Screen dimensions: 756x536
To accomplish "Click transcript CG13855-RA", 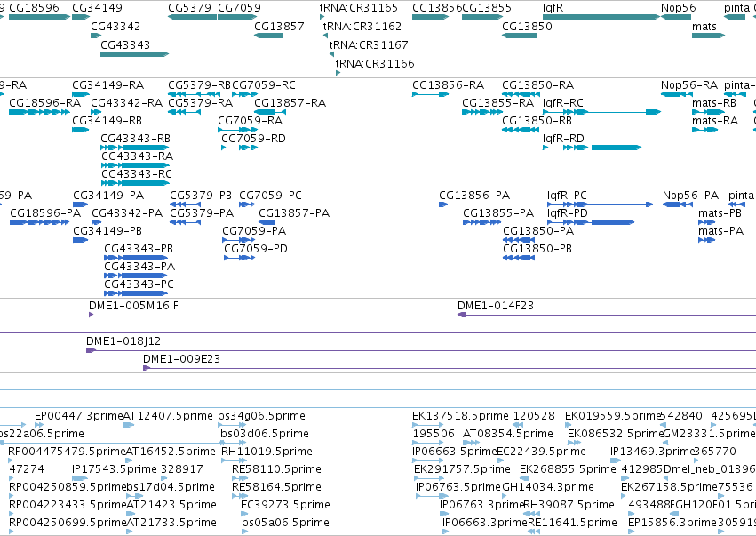I will (482, 112).
